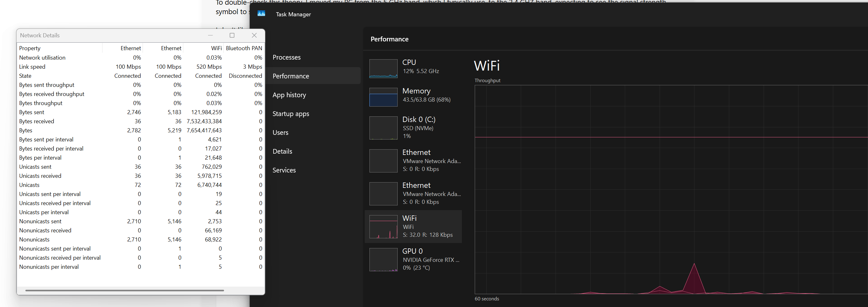The image size is (868, 307).
Task: Maximize the Network Details window
Action: (x=232, y=35)
